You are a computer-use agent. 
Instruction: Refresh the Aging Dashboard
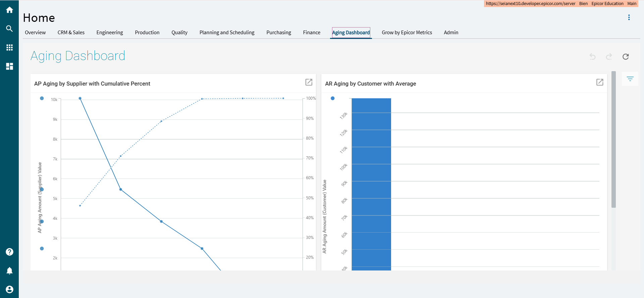pyautogui.click(x=626, y=57)
